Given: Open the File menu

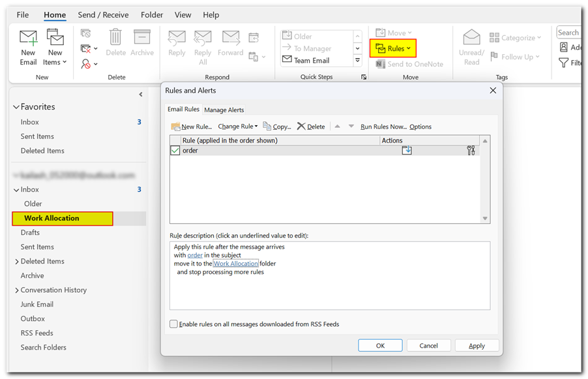Looking at the screenshot, I should 23,15.
